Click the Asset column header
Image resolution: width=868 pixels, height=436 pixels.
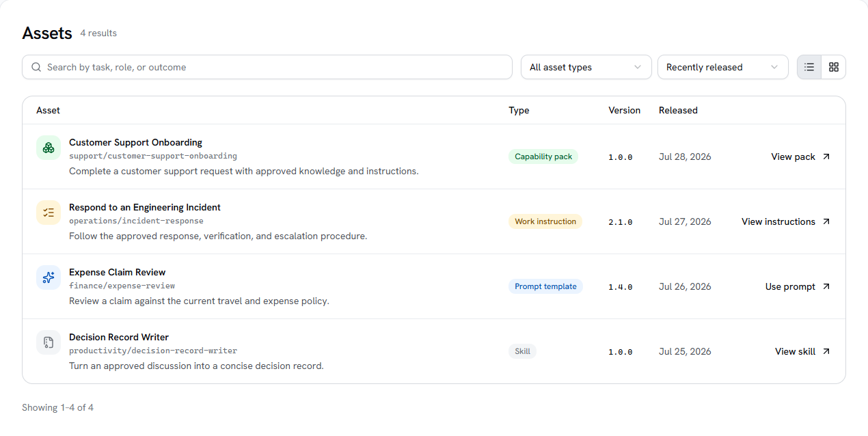pyautogui.click(x=48, y=110)
